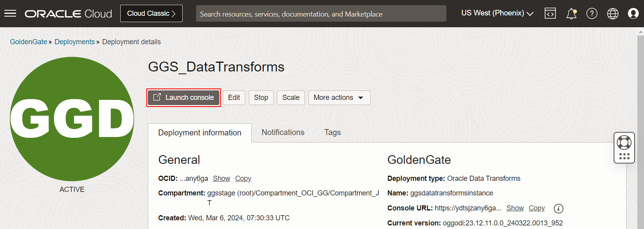644x229 pixels.
Task: Click the GGD deployment status icon
Action: 72,119
